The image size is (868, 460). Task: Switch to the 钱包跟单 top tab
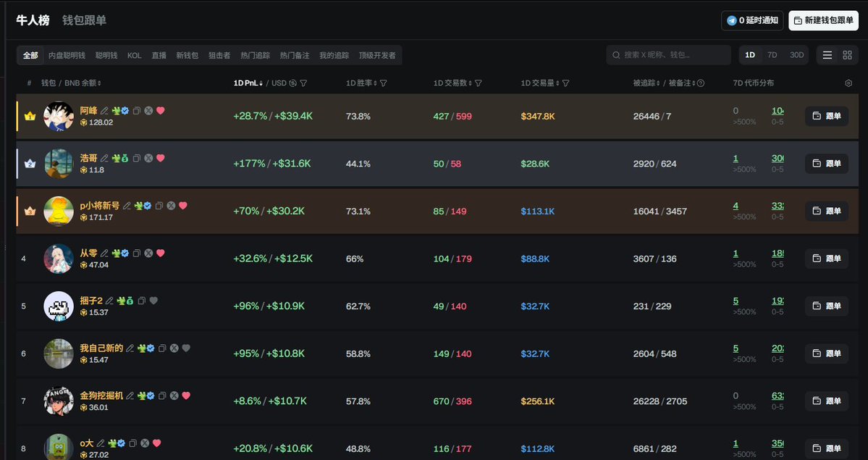pos(84,20)
